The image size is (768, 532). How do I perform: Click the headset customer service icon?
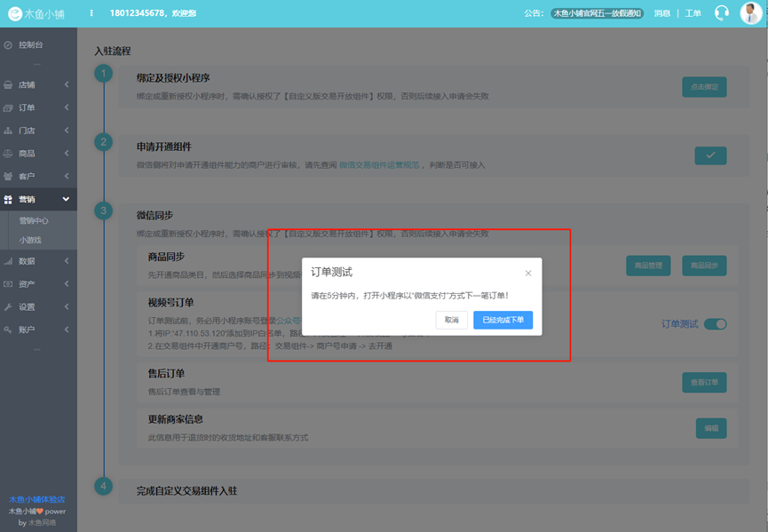click(x=721, y=13)
